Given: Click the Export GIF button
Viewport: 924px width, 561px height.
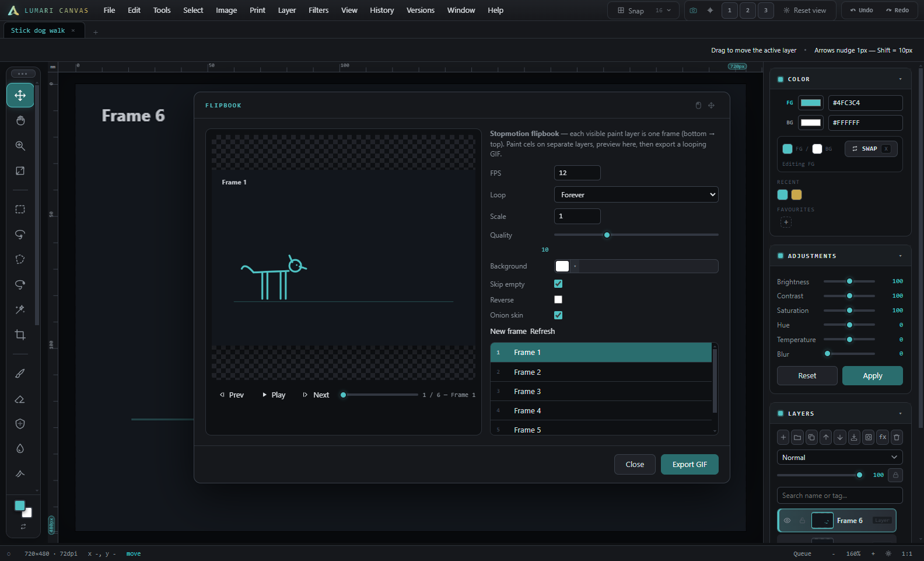Looking at the screenshot, I should tap(689, 465).
